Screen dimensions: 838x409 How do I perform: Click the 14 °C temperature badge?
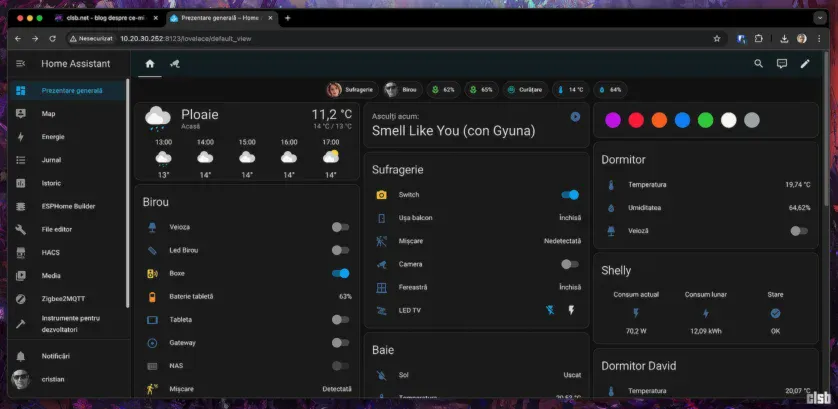click(570, 90)
